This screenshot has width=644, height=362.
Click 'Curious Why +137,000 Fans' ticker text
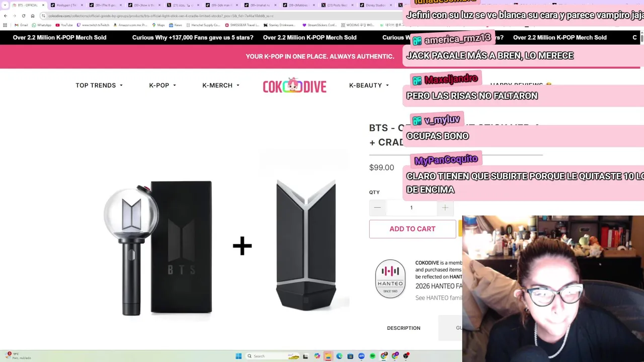click(x=192, y=37)
